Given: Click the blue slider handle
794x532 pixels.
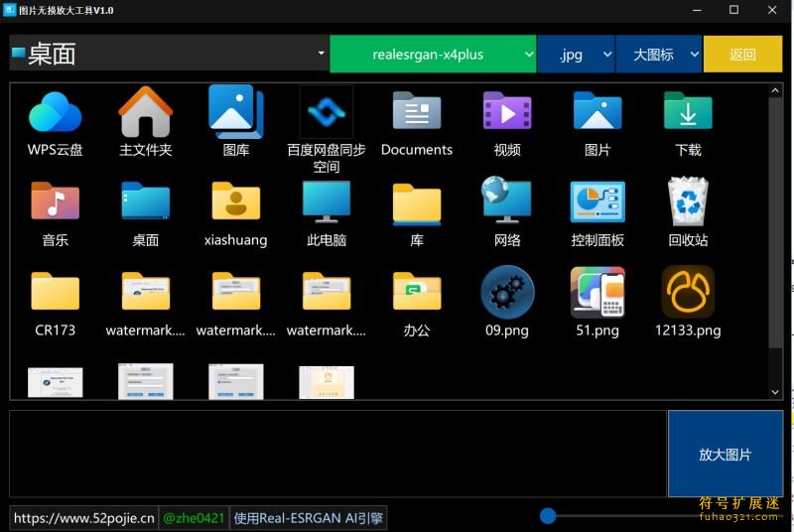Looking at the screenshot, I should click(x=548, y=516).
